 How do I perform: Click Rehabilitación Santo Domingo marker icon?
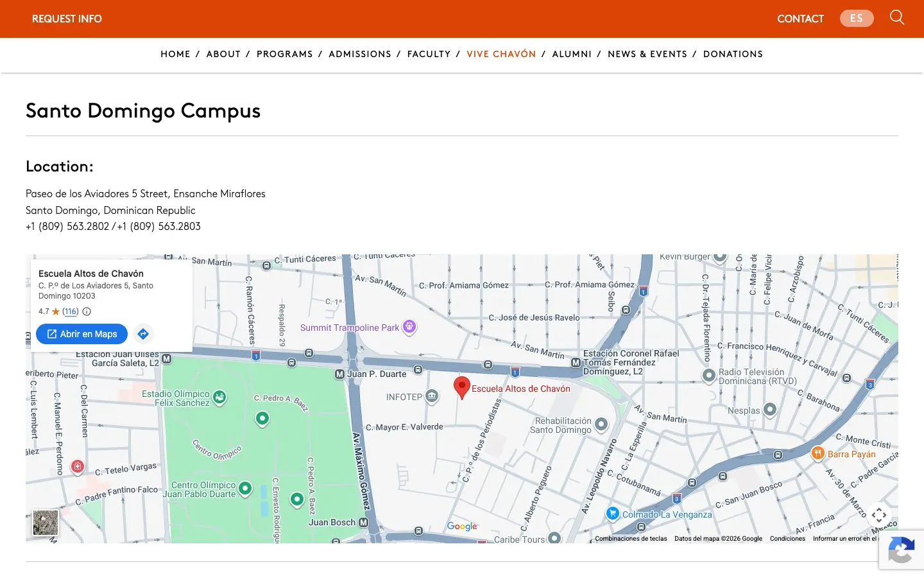(601, 424)
